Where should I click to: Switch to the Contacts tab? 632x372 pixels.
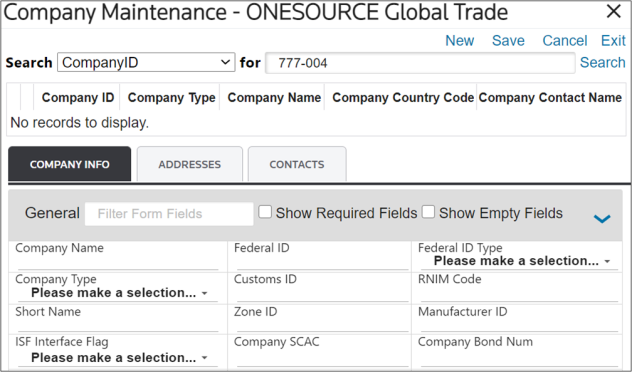(297, 164)
